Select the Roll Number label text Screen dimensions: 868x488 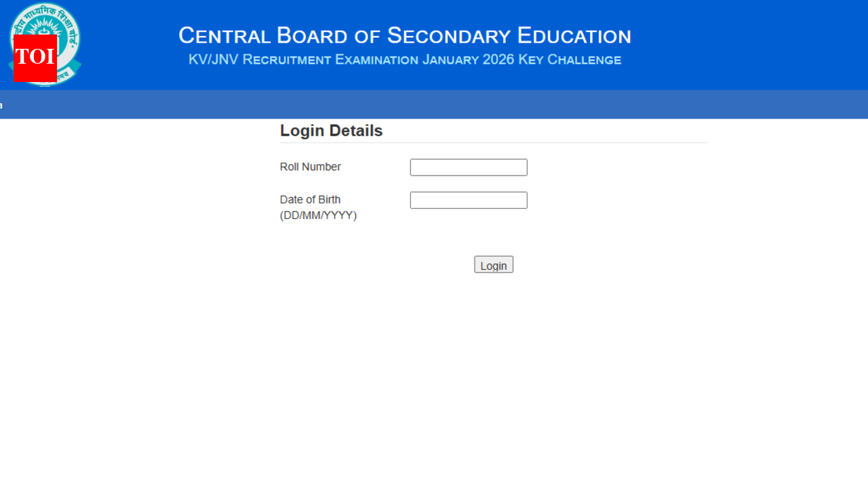tap(310, 167)
